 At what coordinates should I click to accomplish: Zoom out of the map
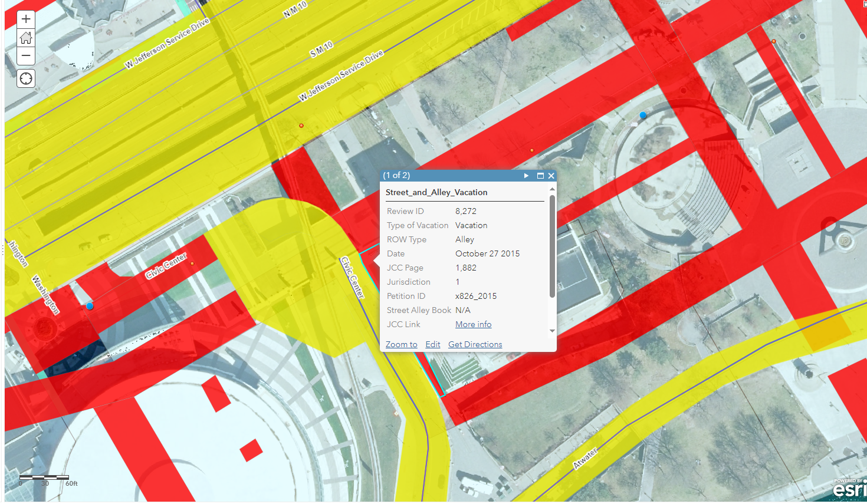26,56
